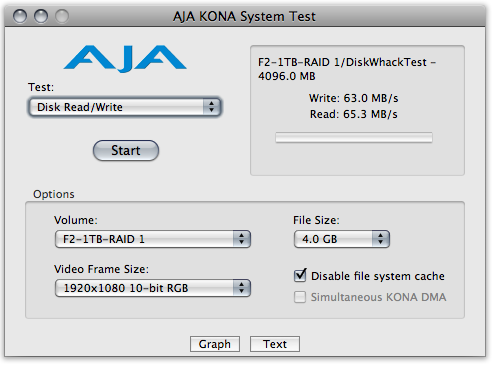Click the test progress bar
This screenshot has width=496, height=368.
[354, 137]
